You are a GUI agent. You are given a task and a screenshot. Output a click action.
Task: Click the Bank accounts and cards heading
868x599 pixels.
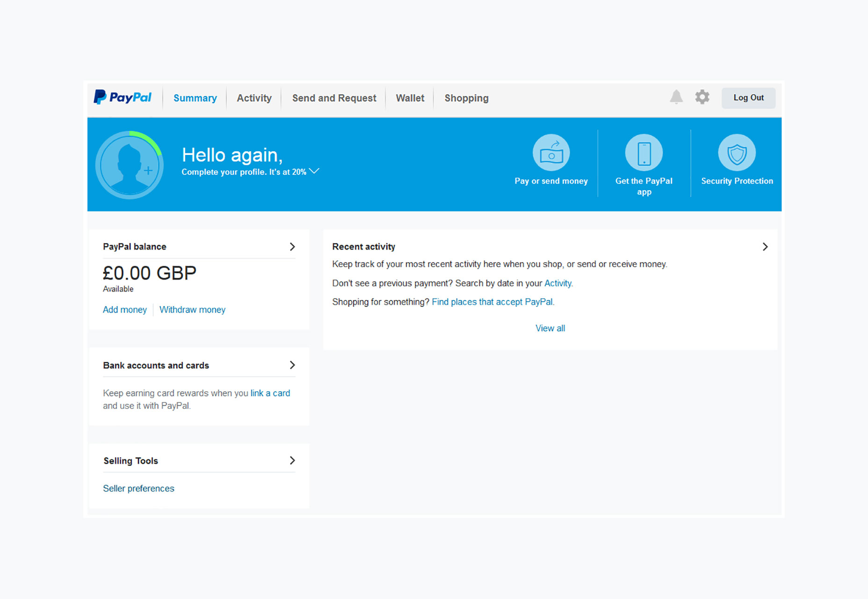point(156,365)
